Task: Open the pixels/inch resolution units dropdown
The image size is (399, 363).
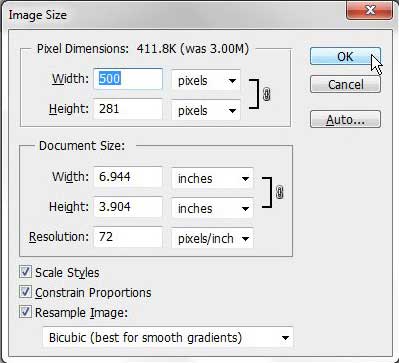Action: coord(212,238)
